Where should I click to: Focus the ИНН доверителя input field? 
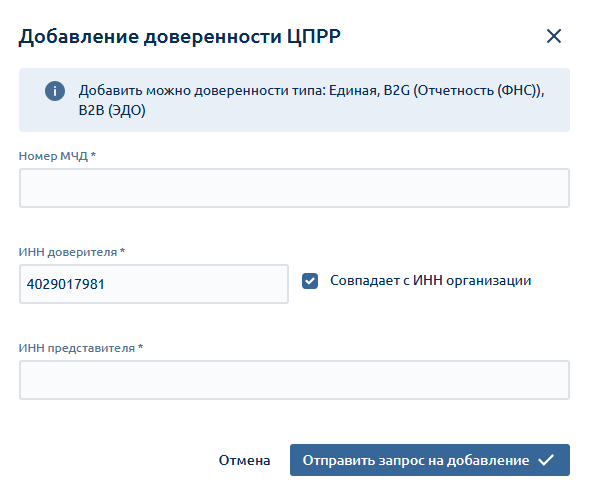point(154,284)
